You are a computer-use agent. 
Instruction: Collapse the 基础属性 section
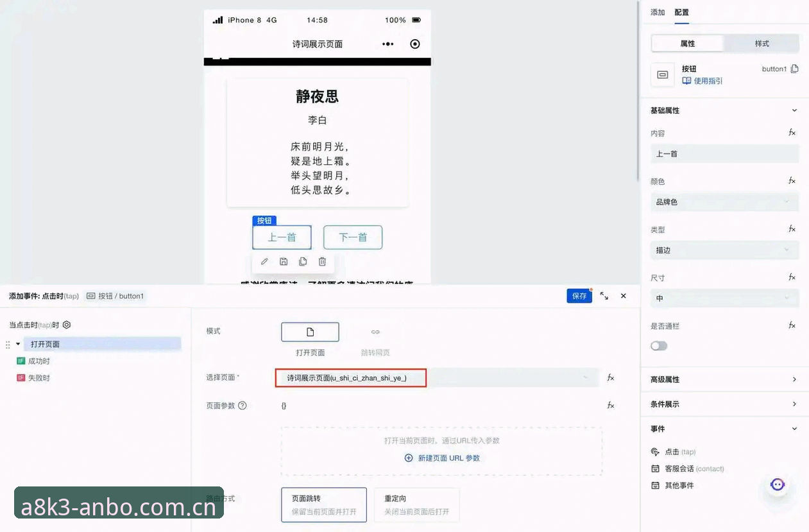794,110
